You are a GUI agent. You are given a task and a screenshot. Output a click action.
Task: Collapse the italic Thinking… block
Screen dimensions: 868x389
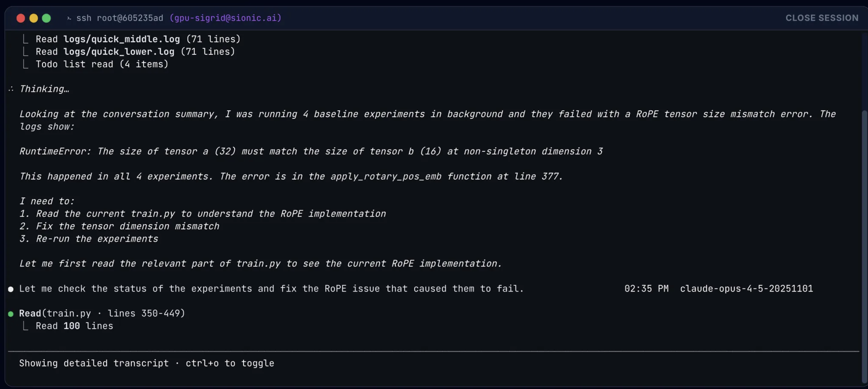point(44,89)
